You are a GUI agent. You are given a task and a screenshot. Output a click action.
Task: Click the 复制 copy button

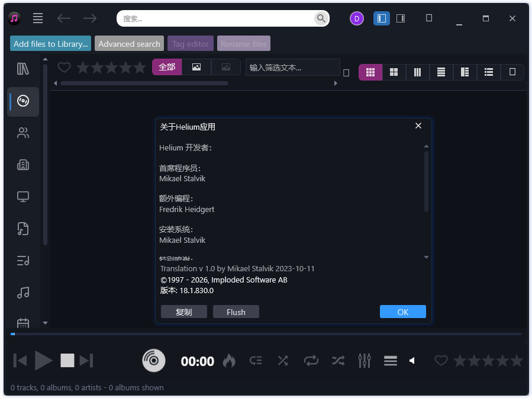click(x=184, y=312)
